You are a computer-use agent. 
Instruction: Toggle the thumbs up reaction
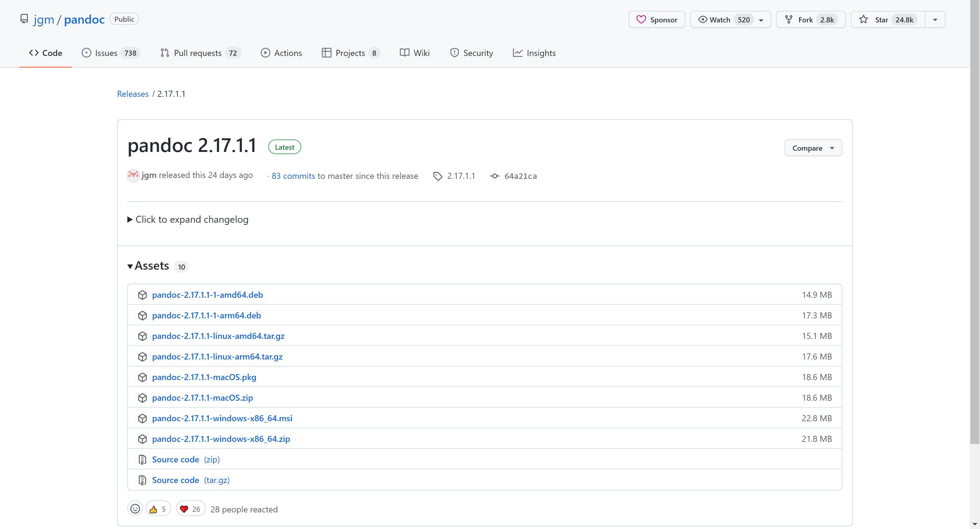[158, 509]
